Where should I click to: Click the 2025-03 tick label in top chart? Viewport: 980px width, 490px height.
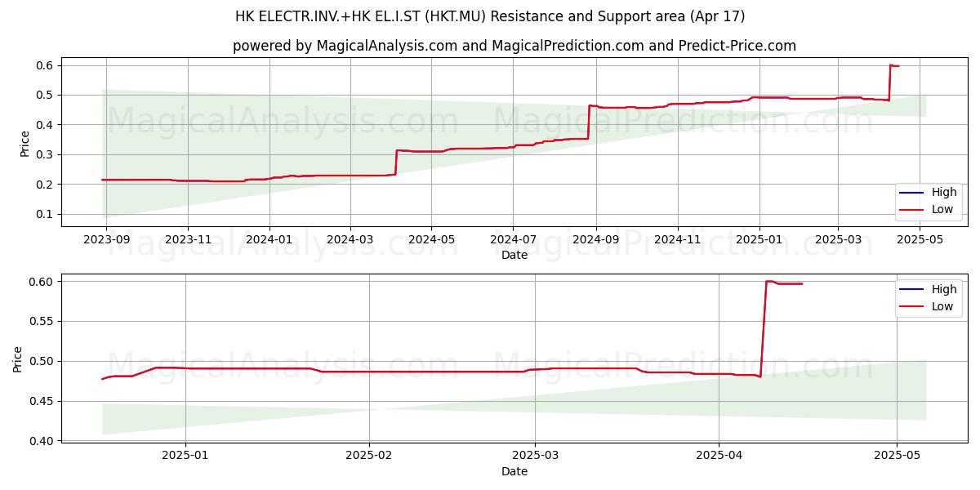click(838, 240)
